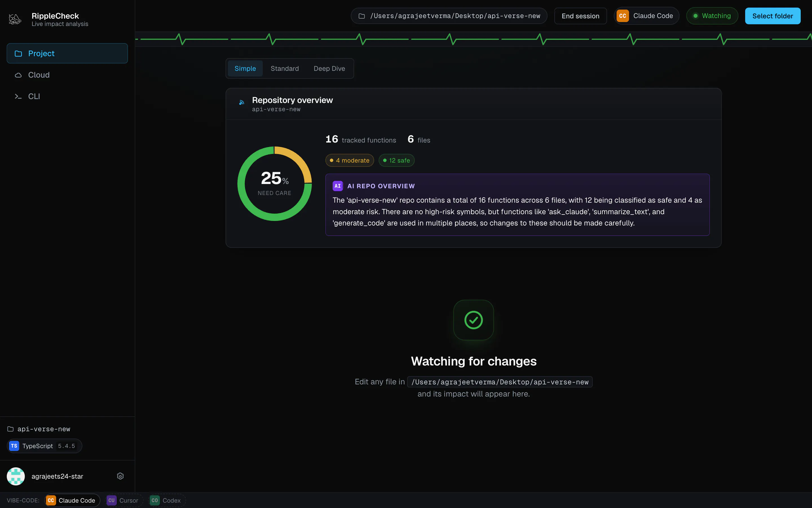Click the green heartbeat pulse line

pos(473,39)
